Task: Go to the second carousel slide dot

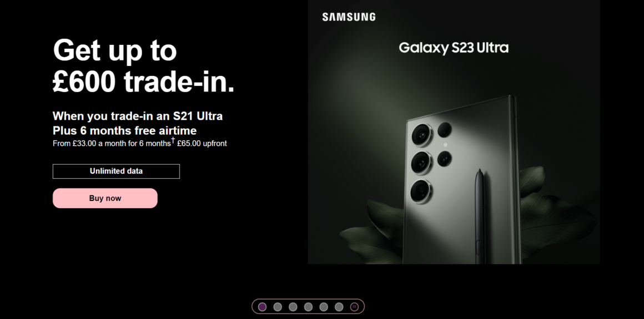Action: pyautogui.click(x=278, y=307)
